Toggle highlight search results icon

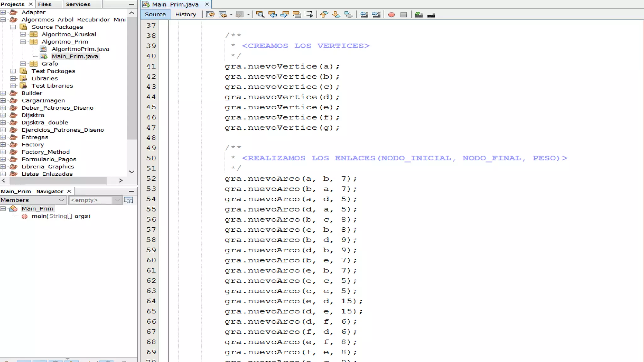tap(297, 14)
